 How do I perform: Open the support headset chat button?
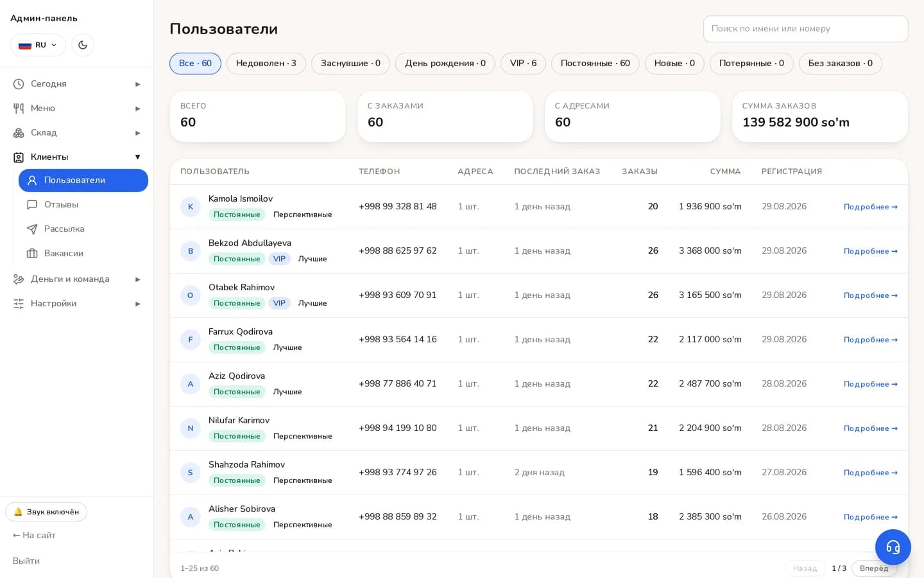[893, 547]
